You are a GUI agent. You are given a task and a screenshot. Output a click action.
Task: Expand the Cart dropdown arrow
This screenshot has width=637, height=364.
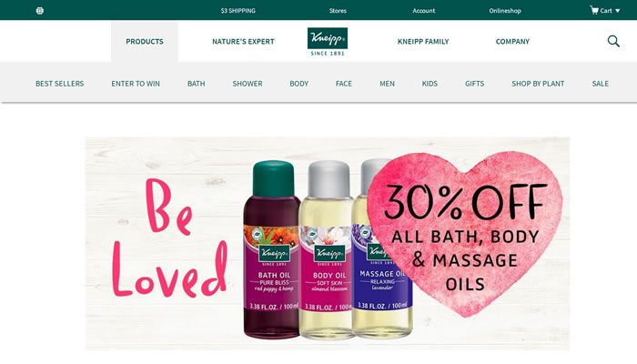click(x=618, y=11)
